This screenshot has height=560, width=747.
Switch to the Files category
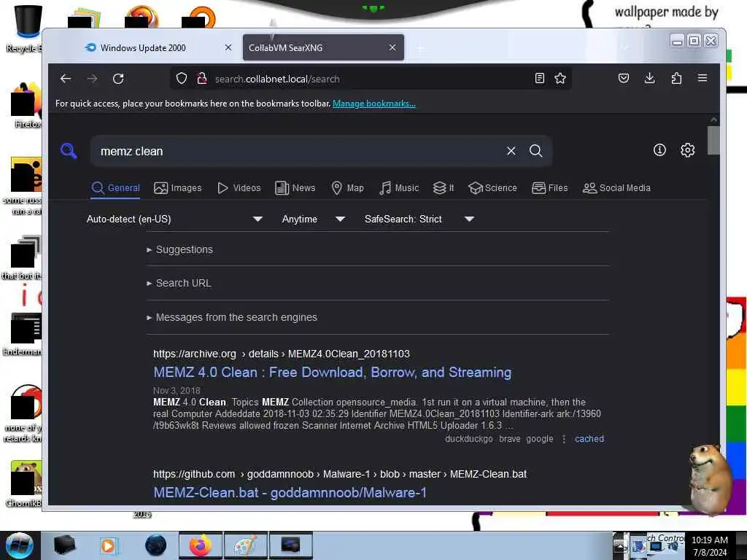coord(550,188)
